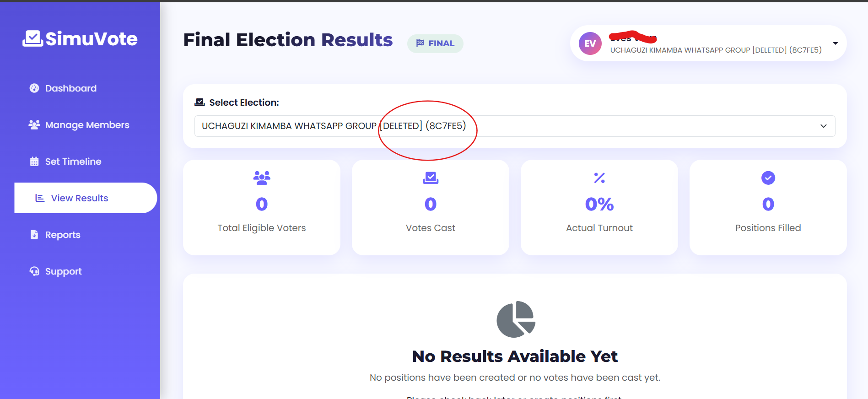
Task: Select the Dashboard gauge icon
Action: pyautogui.click(x=34, y=88)
